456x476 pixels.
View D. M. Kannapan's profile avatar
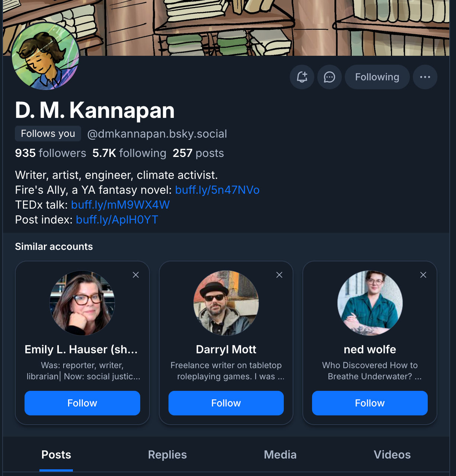(46, 56)
